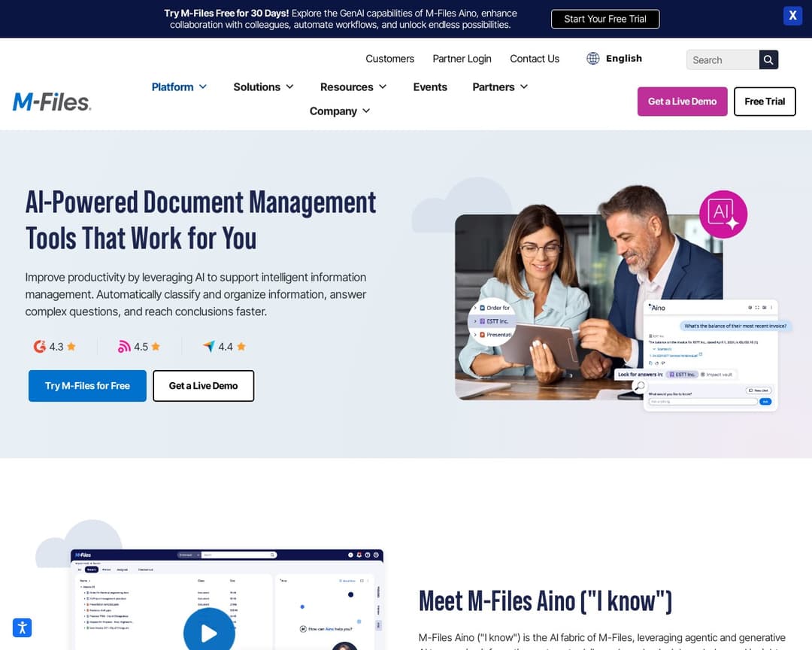Open the Contact Us page

[x=535, y=59]
